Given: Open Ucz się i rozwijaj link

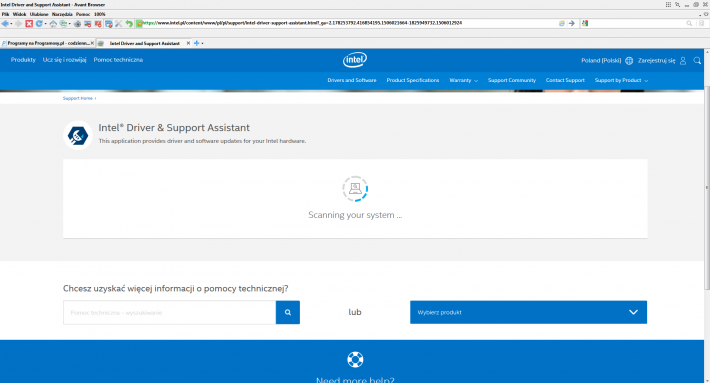Looking at the screenshot, I should pyautogui.click(x=64, y=60).
